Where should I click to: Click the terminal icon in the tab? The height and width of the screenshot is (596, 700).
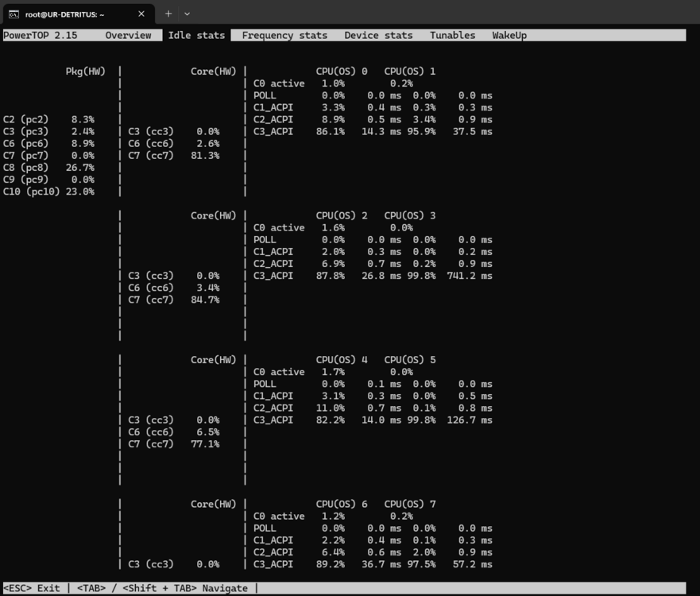(14, 14)
